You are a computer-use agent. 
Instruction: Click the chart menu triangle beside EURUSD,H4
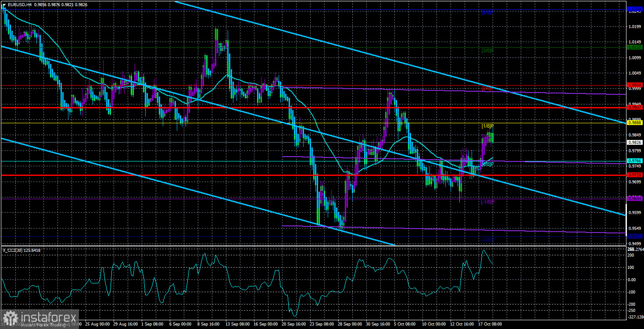[3, 5]
